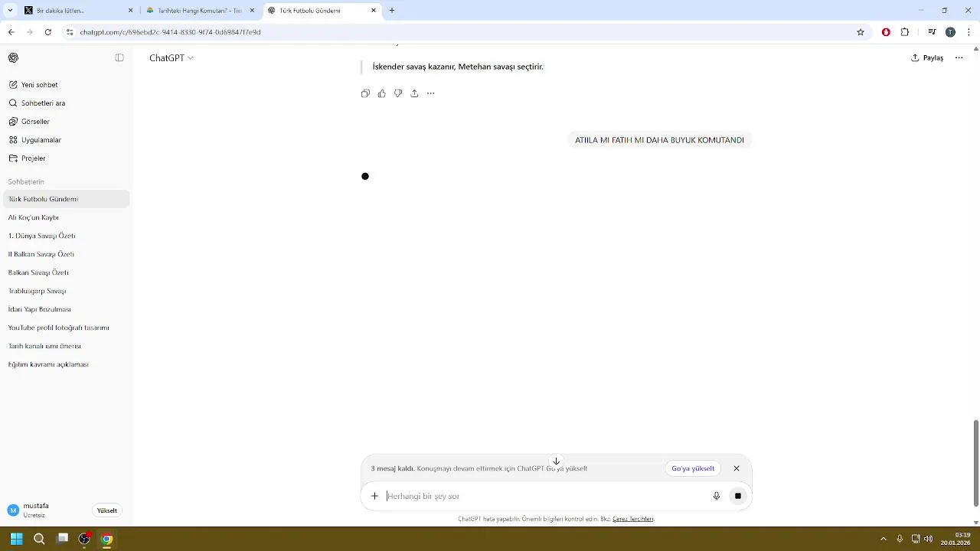Open the Görseller section

click(x=66, y=122)
